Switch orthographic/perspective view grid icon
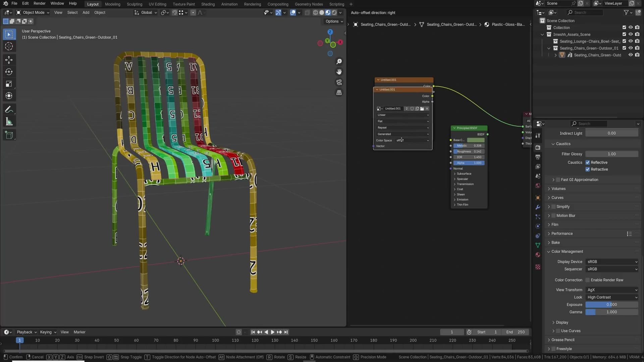This screenshot has height=362, width=644. (339, 93)
